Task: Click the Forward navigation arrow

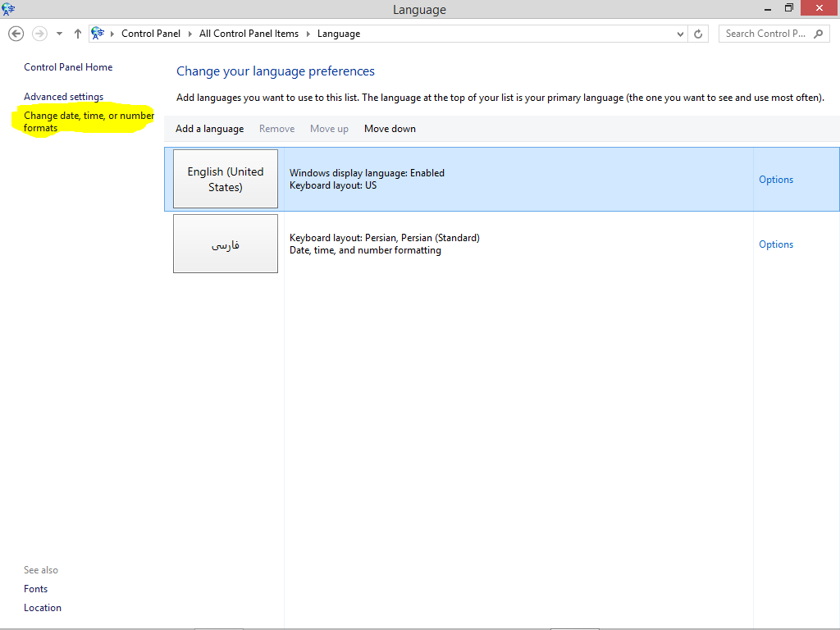Action: click(x=39, y=34)
